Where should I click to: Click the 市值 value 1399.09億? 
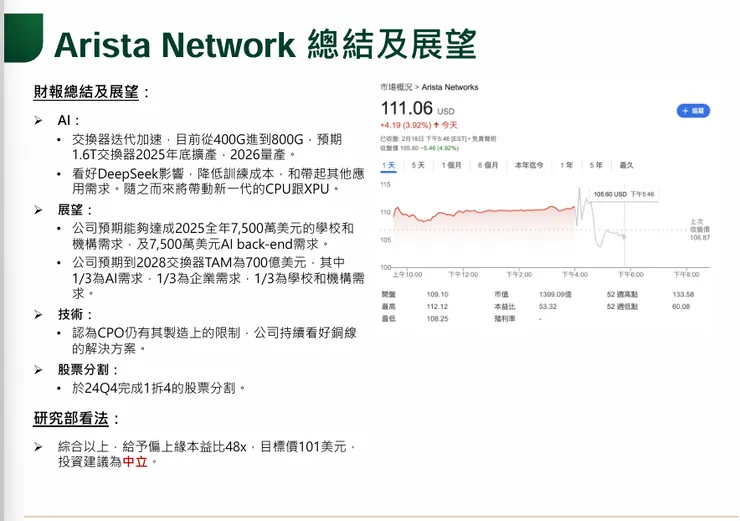pos(555,294)
